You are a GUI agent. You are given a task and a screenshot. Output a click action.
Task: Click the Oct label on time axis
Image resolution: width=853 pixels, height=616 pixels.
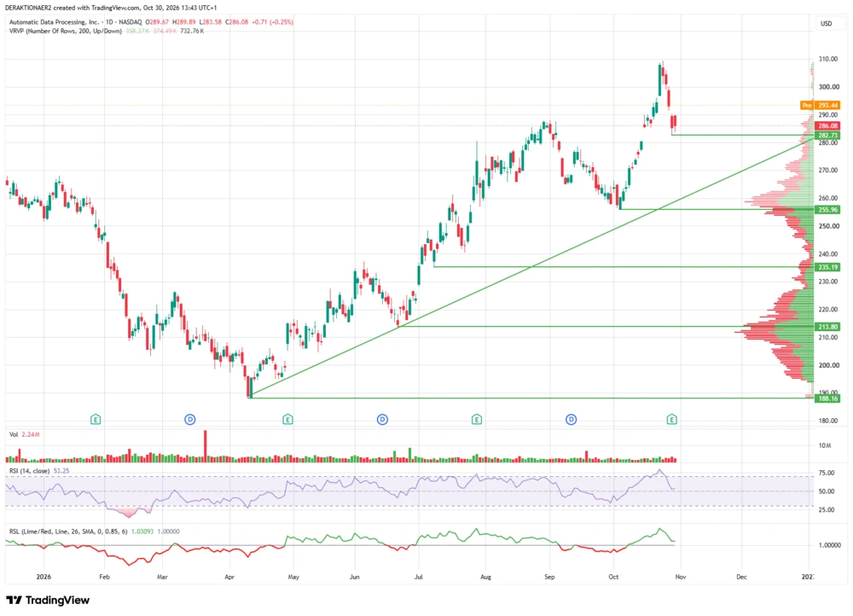(613, 577)
